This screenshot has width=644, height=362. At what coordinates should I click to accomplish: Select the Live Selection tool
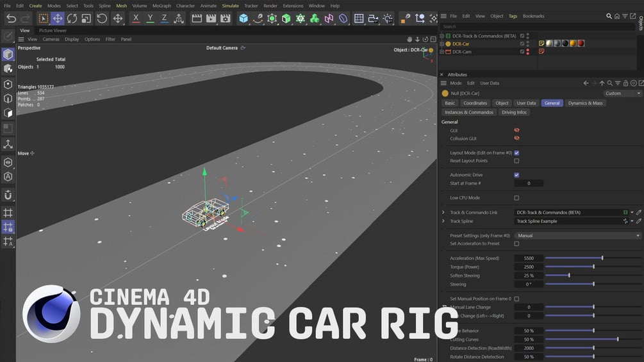point(43,19)
